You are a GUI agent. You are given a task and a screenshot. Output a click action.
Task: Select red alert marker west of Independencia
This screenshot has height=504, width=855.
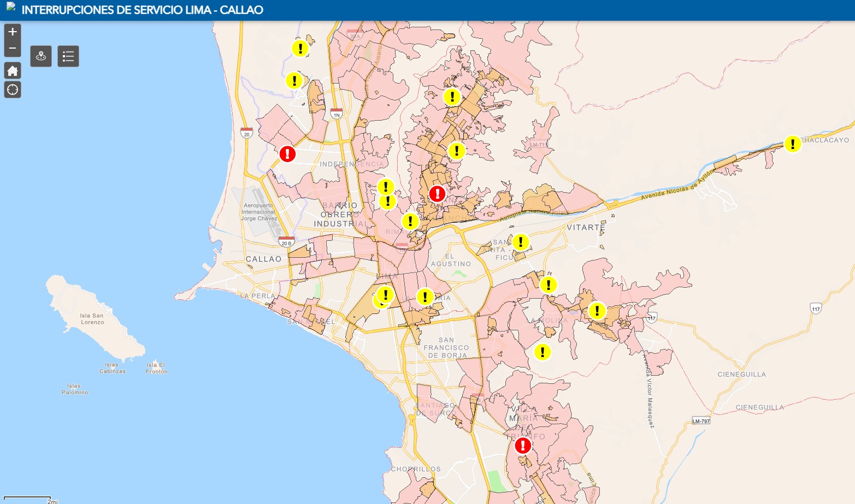click(287, 154)
